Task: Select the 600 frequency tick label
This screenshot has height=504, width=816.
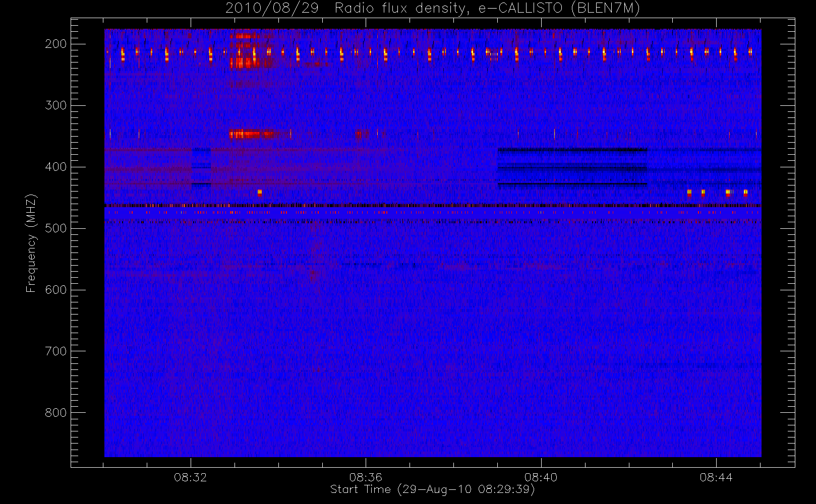Action: point(56,290)
